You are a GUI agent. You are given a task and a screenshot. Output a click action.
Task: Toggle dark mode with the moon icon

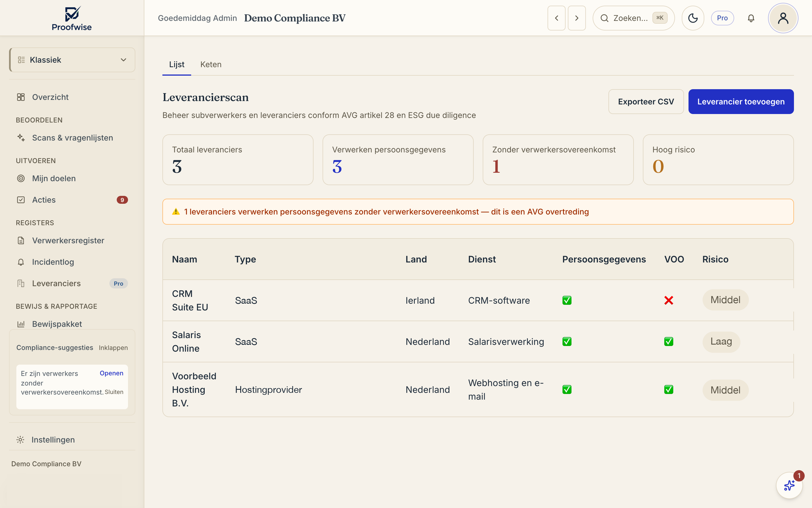(693, 18)
